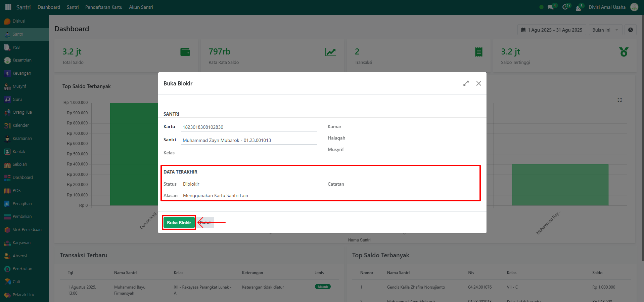The width and height of the screenshot is (644, 302).
Task: Click the Kartu number input field
Action: click(249, 127)
